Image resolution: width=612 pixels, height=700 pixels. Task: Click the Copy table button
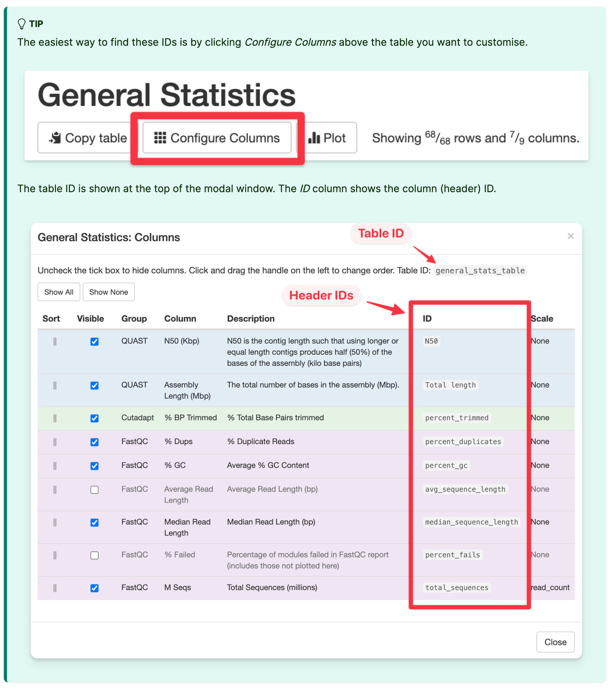(x=87, y=138)
